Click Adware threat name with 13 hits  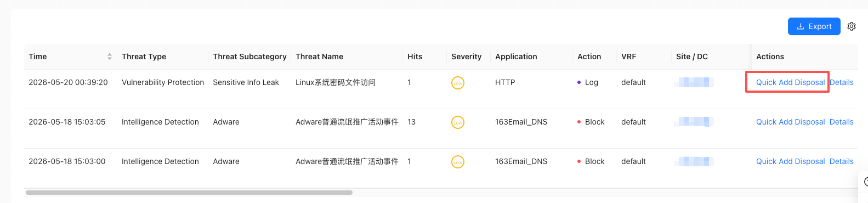(347, 122)
